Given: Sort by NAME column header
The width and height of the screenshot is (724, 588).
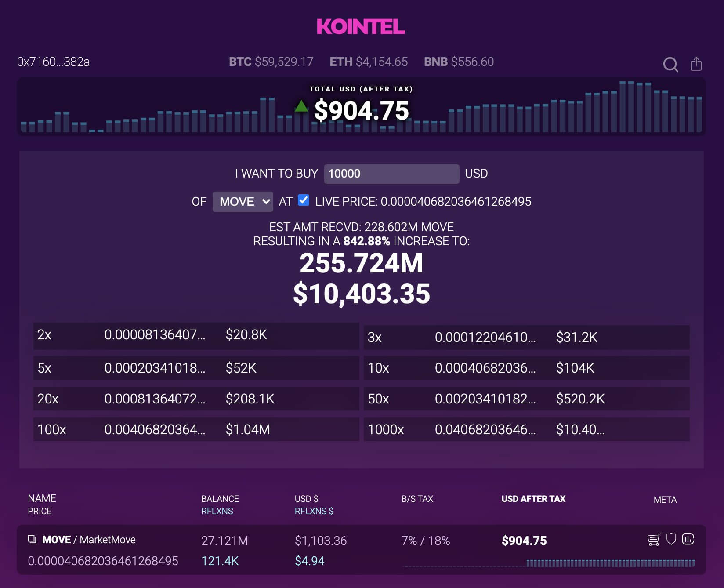Looking at the screenshot, I should coord(42,498).
